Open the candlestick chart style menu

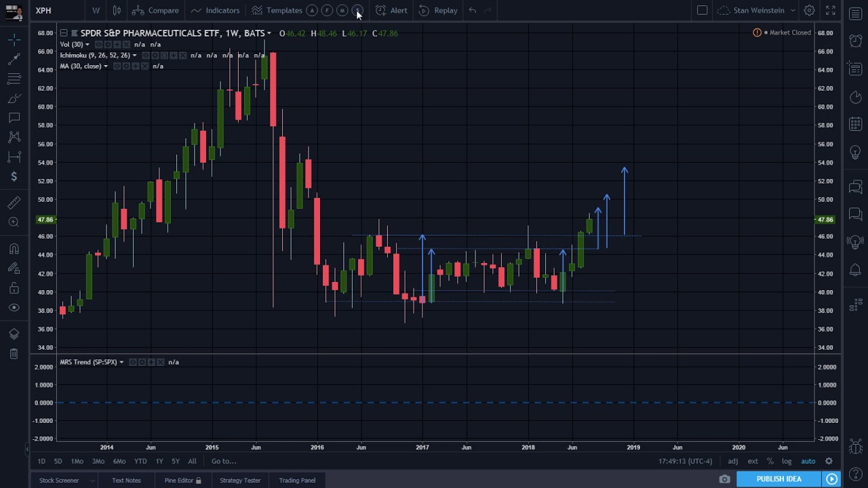click(x=117, y=10)
